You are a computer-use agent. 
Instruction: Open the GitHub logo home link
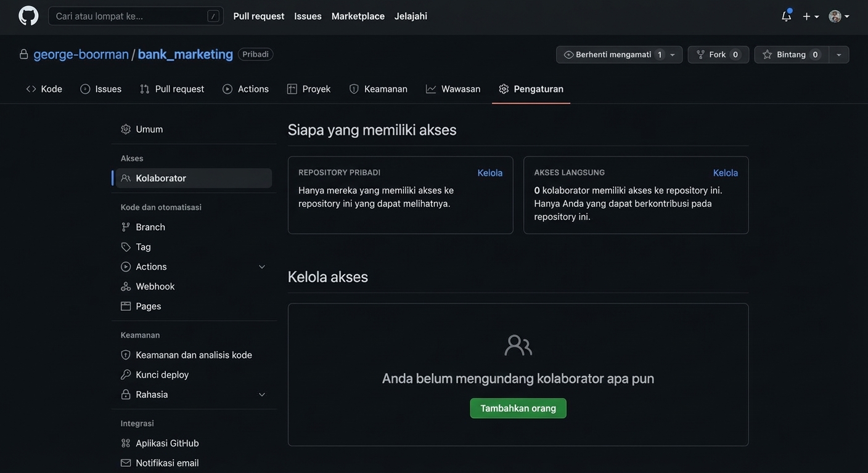point(28,16)
